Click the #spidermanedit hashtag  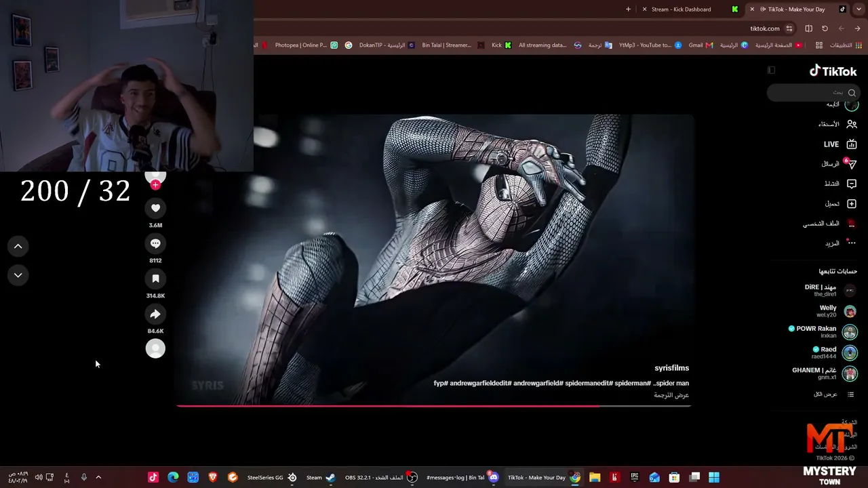pyautogui.click(x=589, y=384)
